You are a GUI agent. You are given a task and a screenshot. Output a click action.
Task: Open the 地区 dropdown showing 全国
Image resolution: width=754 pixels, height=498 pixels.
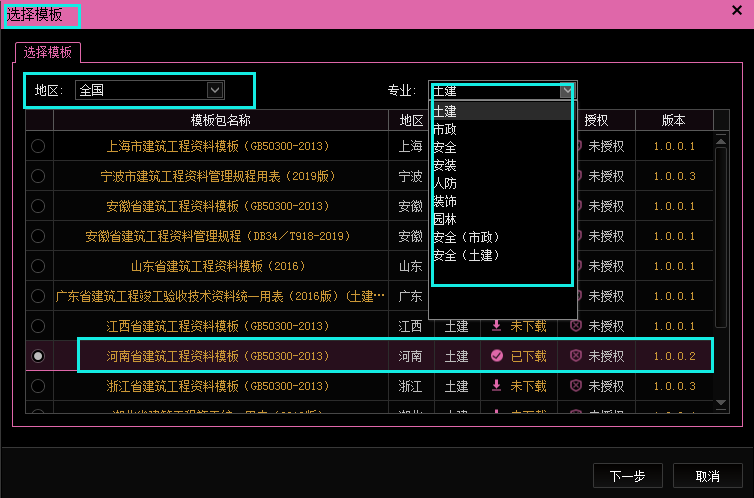coord(150,90)
